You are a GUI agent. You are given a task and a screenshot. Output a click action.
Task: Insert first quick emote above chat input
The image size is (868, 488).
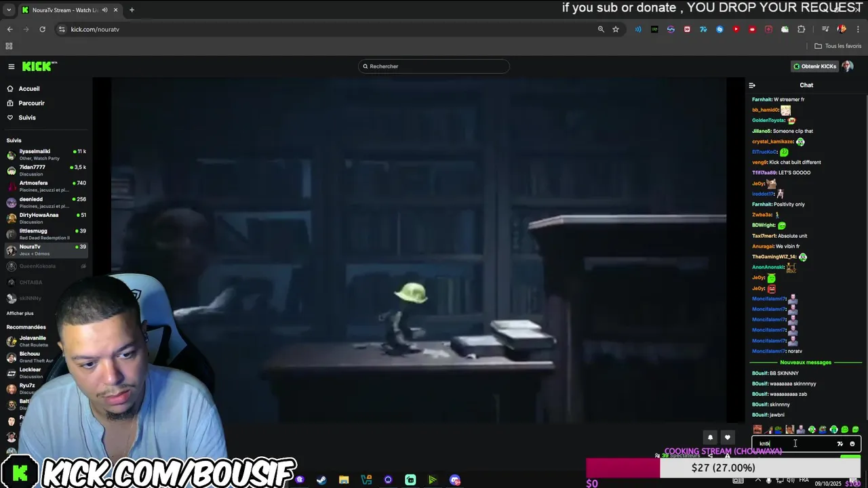coord(757,430)
